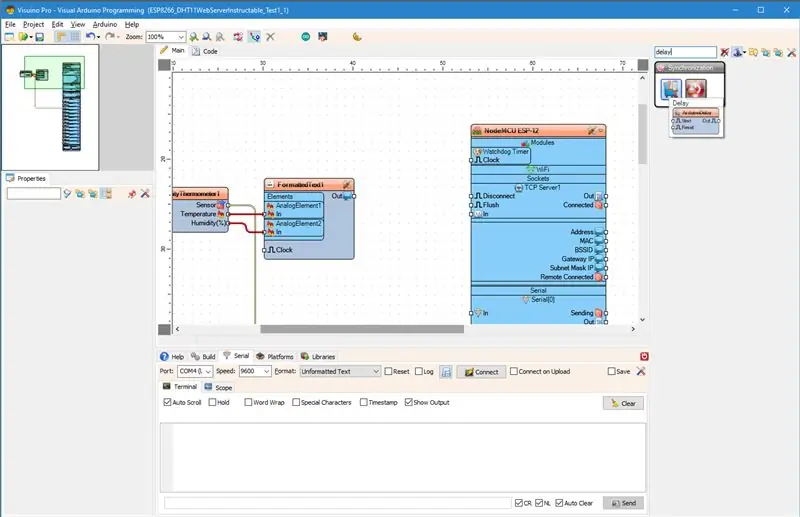Click the canvas vertical scrollbar thumb
The height and width of the screenshot is (517, 800).
pos(642,134)
